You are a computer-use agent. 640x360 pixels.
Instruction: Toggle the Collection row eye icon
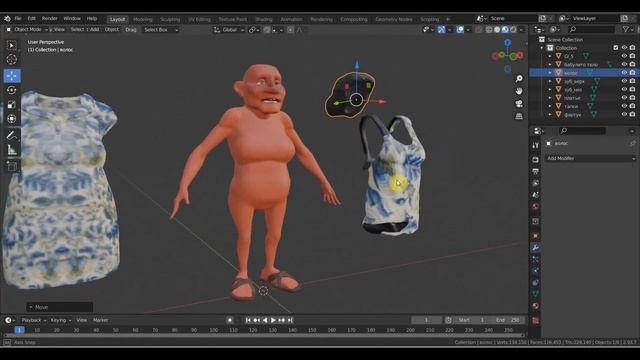click(624, 48)
